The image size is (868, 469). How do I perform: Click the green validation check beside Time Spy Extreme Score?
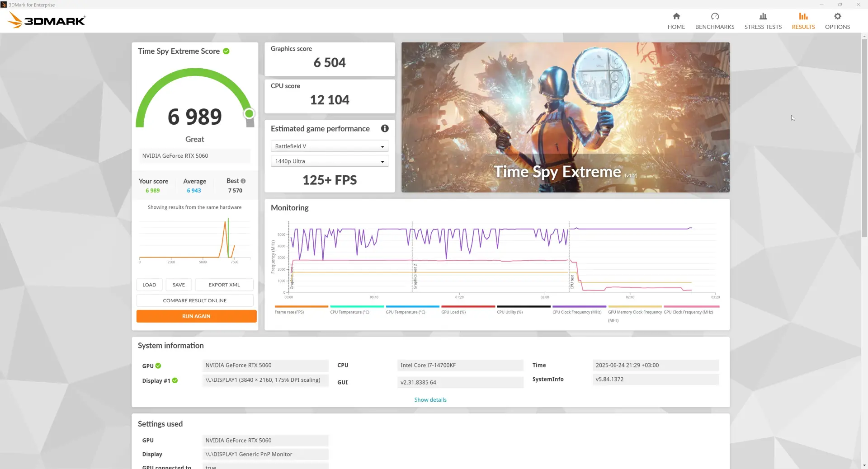[x=226, y=51]
